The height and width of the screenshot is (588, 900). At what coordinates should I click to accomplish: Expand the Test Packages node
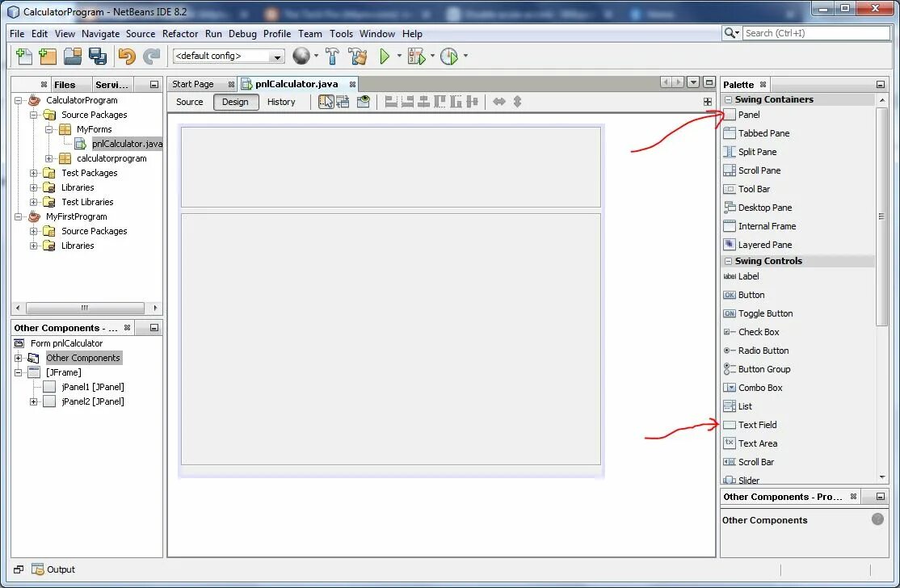tap(34, 173)
